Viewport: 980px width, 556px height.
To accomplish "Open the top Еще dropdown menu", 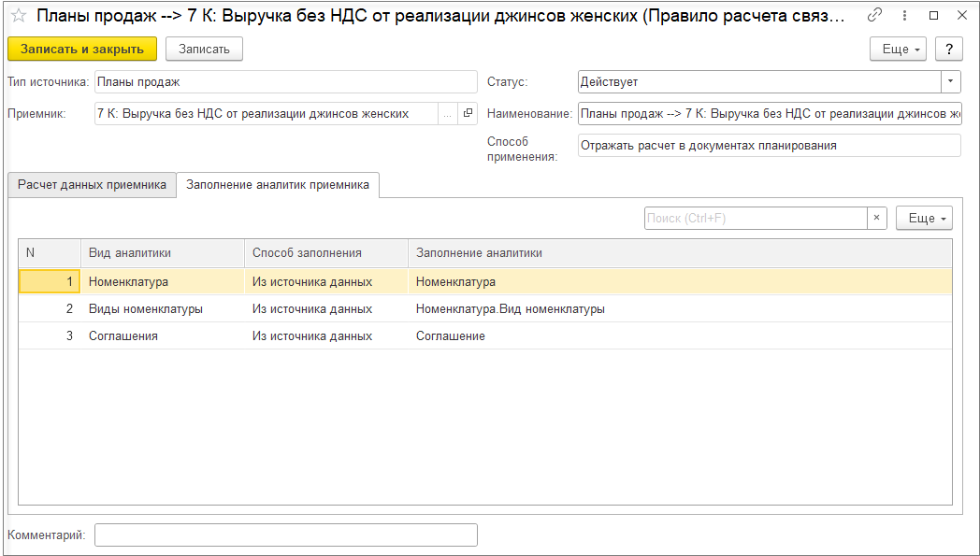I will tap(898, 50).
